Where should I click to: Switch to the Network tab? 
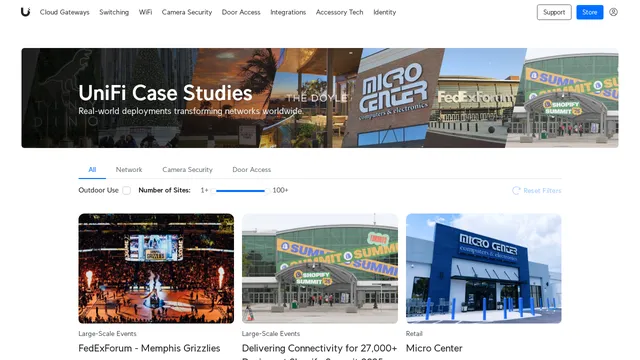point(129,169)
